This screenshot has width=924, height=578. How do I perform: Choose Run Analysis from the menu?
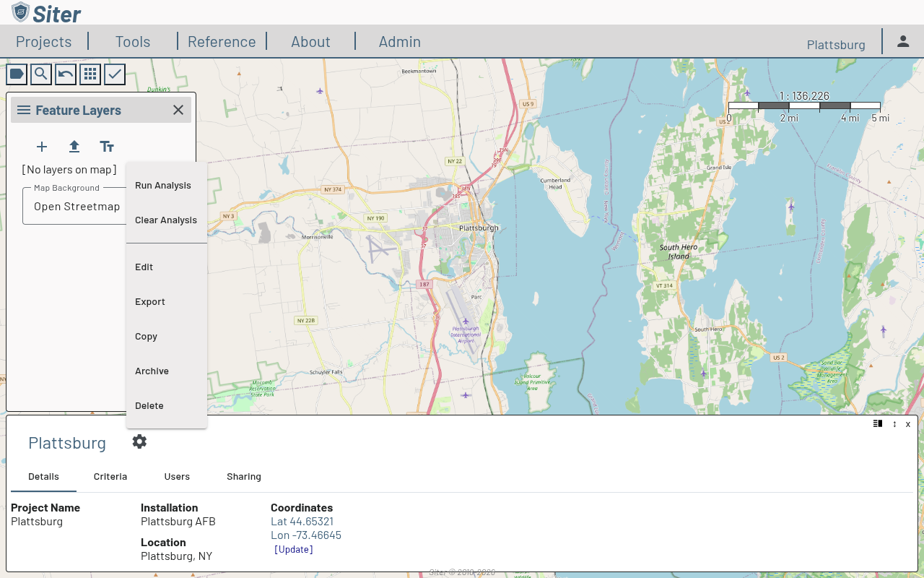[163, 186]
